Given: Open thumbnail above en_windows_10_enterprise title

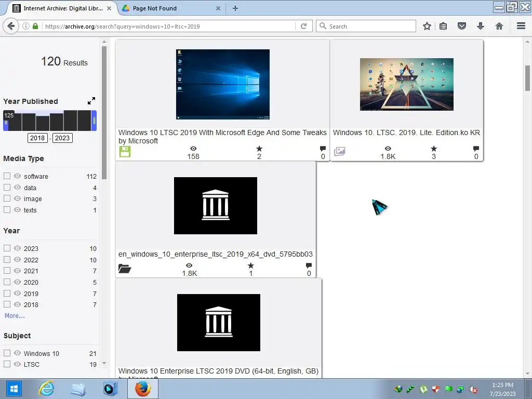Looking at the screenshot, I should pos(216,206).
